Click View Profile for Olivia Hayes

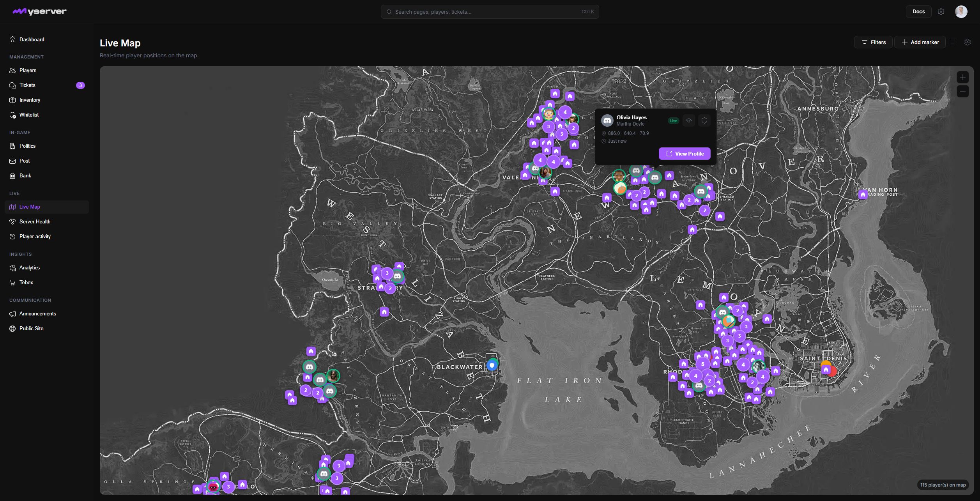685,154
